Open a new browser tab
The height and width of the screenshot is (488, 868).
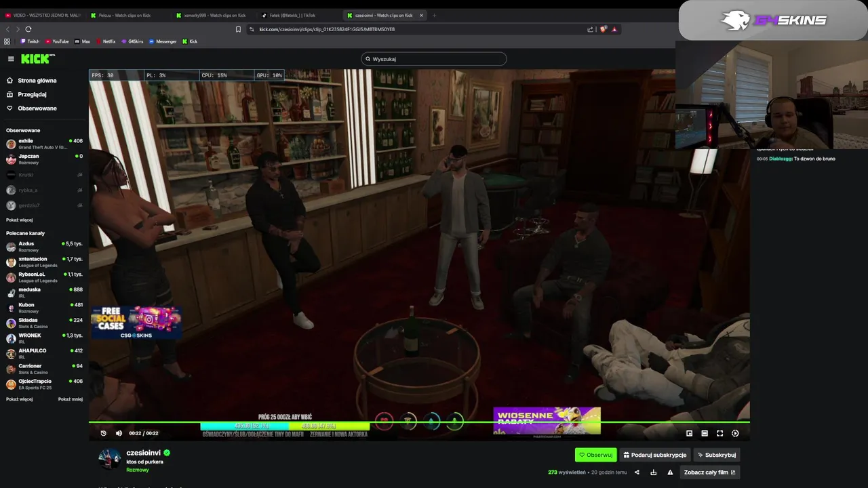(x=434, y=15)
